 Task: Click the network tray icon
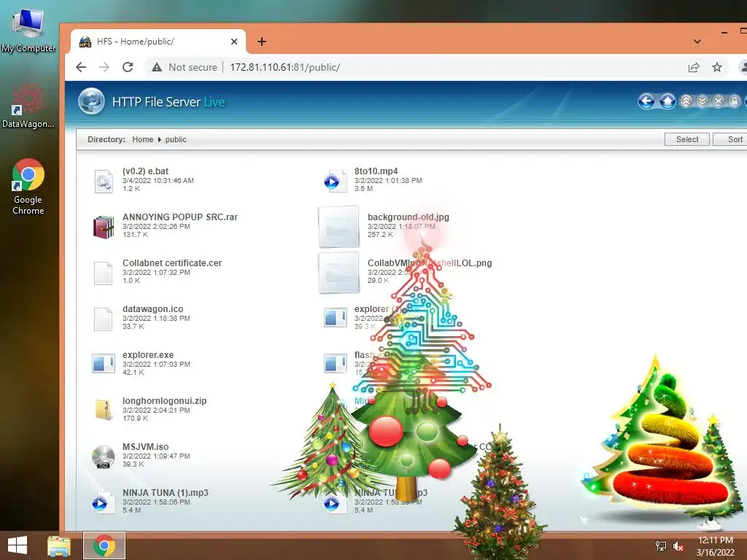coord(661,545)
